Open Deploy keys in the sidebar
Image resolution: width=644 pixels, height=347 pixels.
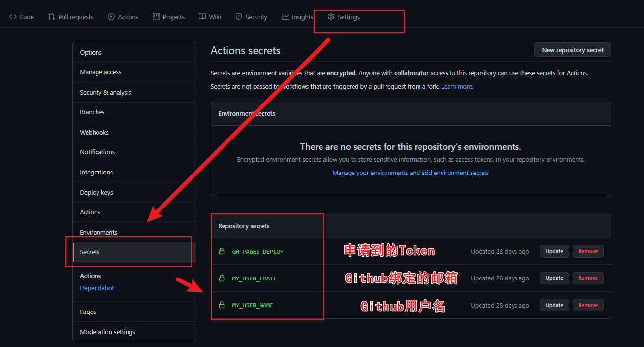tap(97, 192)
